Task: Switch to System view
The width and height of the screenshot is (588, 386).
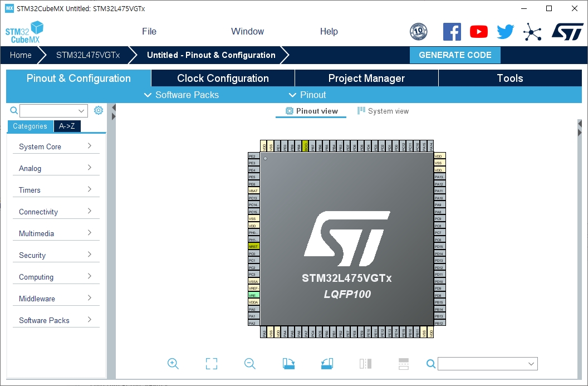Action: click(x=383, y=111)
